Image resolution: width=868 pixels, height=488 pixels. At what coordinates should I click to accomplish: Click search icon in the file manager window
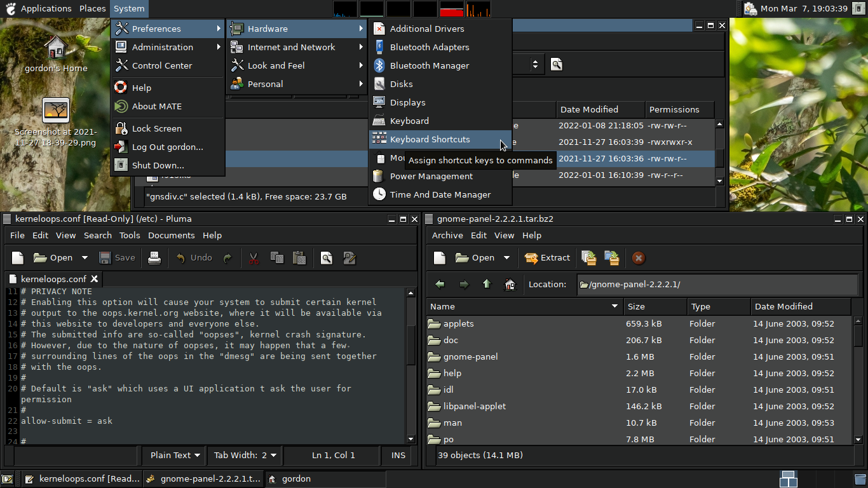[x=557, y=64]
